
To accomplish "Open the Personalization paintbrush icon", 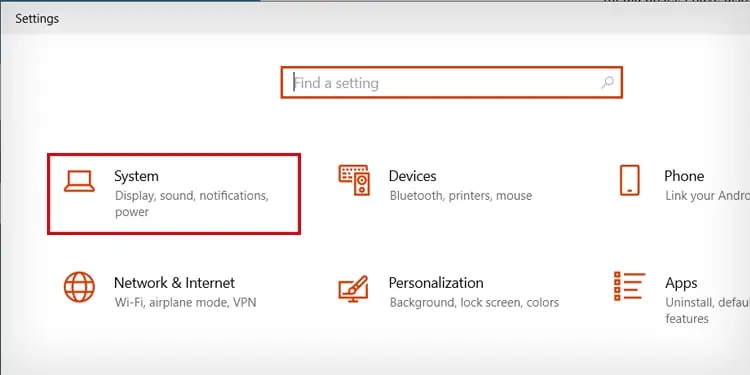I will (353, 289).
